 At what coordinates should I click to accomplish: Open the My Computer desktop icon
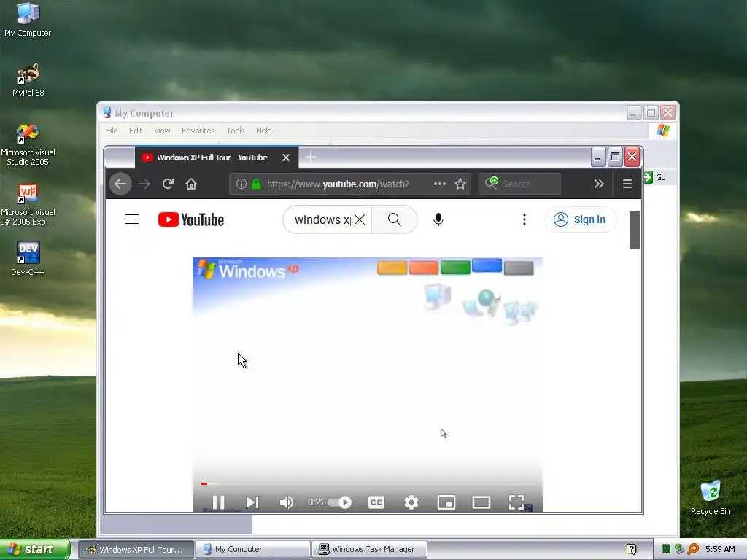tap(28, 20)
